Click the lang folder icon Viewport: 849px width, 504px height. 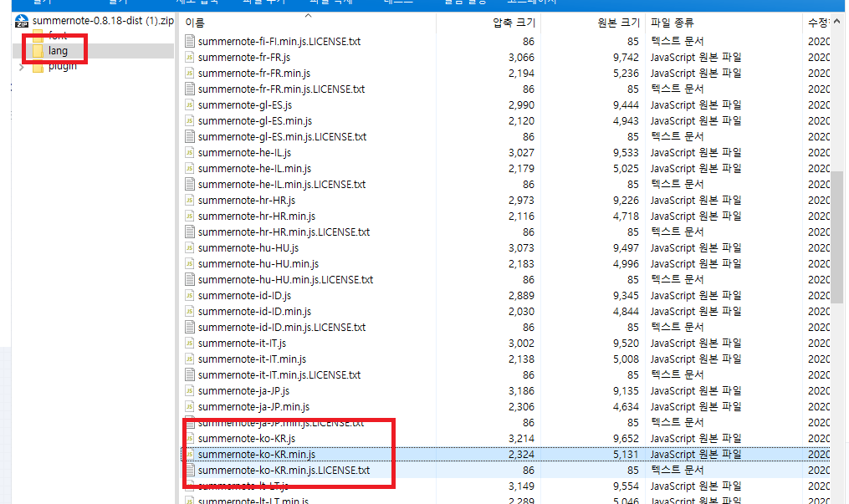click(x=38, y=51)
